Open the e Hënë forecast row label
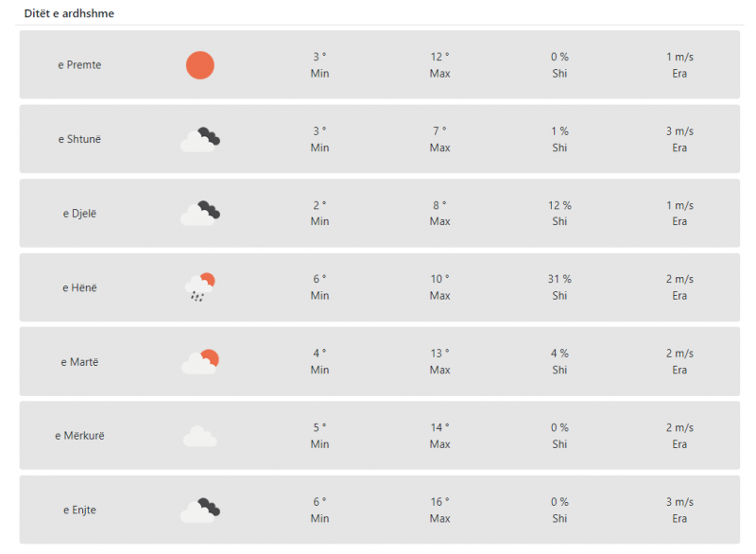Viewport: 756px width, 554px height. pyautogui.click(x=79, y=287)
